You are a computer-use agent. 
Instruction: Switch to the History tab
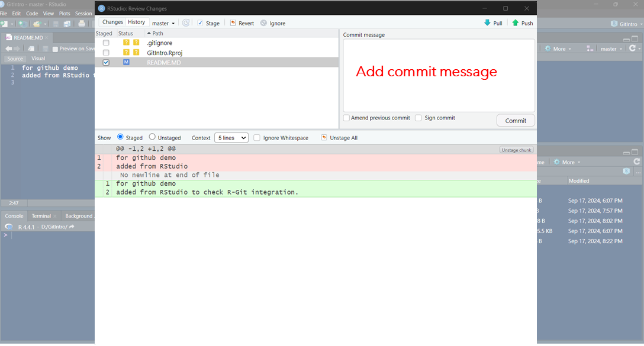click(136, 22)
